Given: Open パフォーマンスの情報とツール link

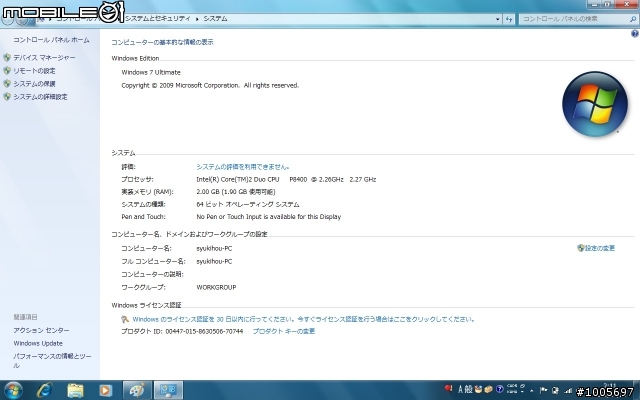Looking at the screenshot, I should 52,360.
